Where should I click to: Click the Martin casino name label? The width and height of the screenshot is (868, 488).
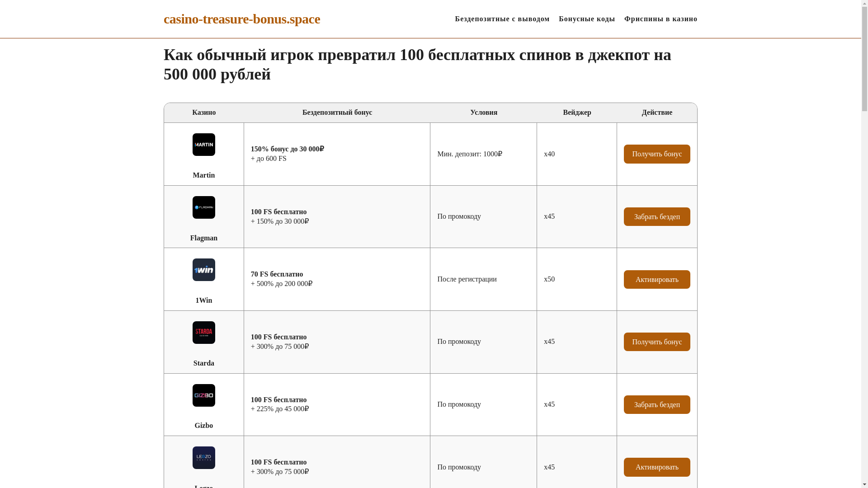pyautogui.click(x=203, y=175)
